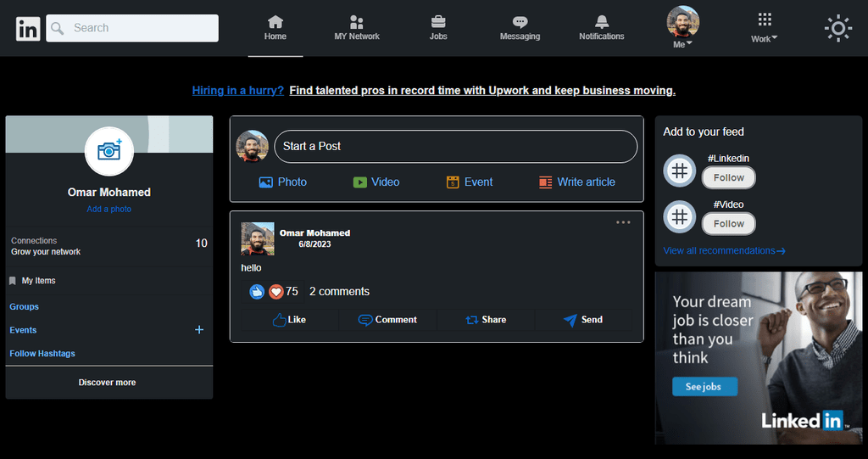Open My Network people icon
Viewport: 868px width, 459px height.
[x=357, y=21]
